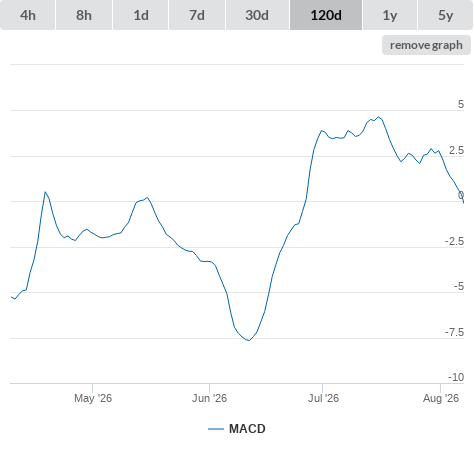Click the 2.5 y-axis label
474x455 pixels.
(456, 150)
